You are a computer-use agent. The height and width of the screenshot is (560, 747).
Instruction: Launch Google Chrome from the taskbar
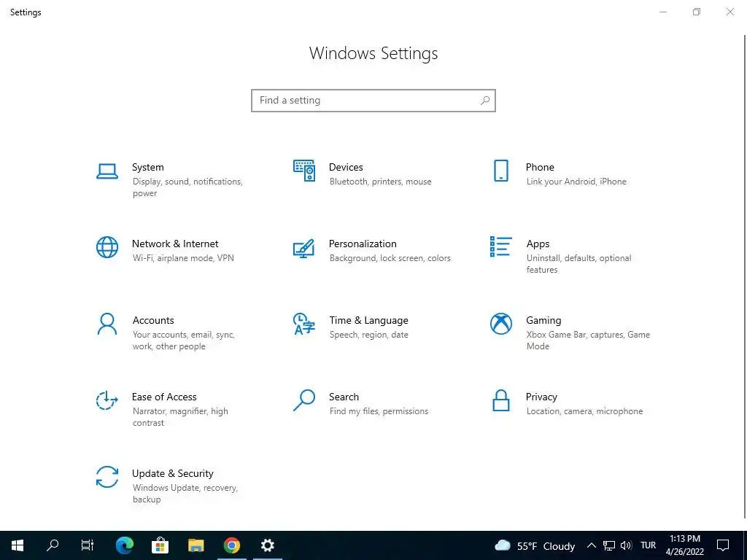click(x=232, y=545)
